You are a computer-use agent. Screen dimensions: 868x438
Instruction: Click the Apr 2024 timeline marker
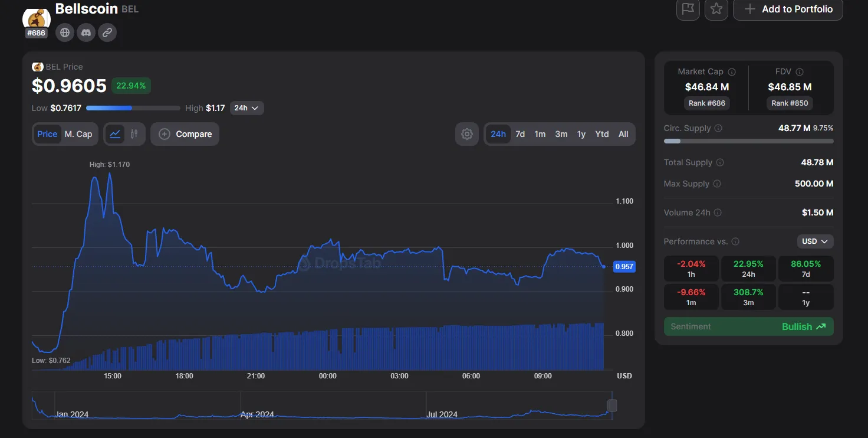tap(257, 414)
